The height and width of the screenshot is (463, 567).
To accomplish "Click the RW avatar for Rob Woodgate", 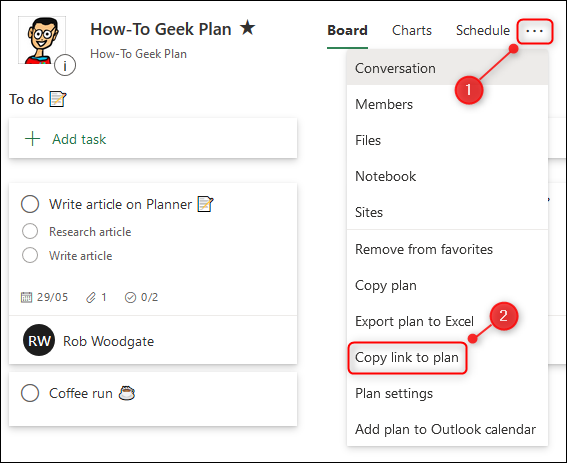I will 39,340.
